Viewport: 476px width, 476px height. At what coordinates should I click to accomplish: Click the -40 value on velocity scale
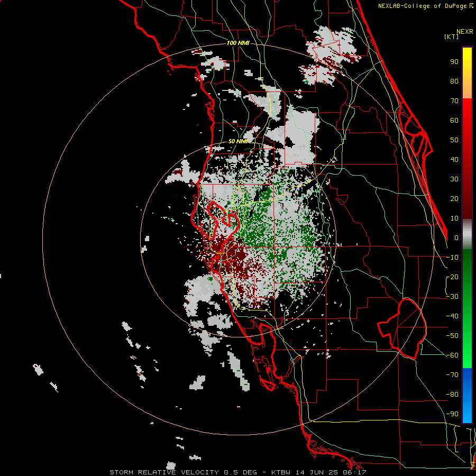click(452, 316)
